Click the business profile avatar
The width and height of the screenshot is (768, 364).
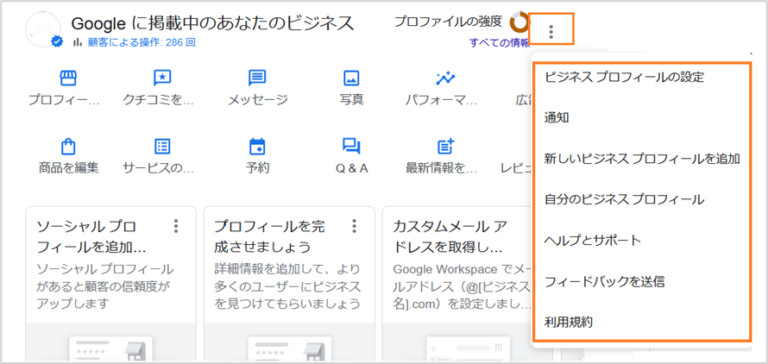click(43, 29)
